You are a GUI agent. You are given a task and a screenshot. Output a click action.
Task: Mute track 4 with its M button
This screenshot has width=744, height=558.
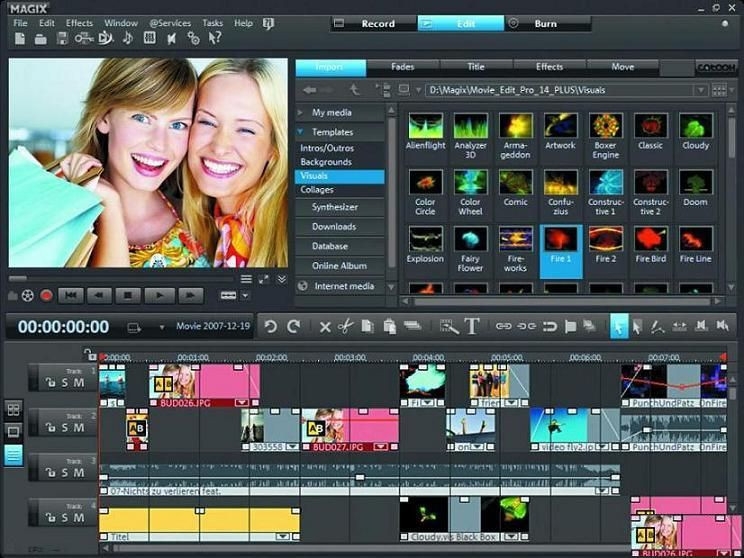coord(79,518)
